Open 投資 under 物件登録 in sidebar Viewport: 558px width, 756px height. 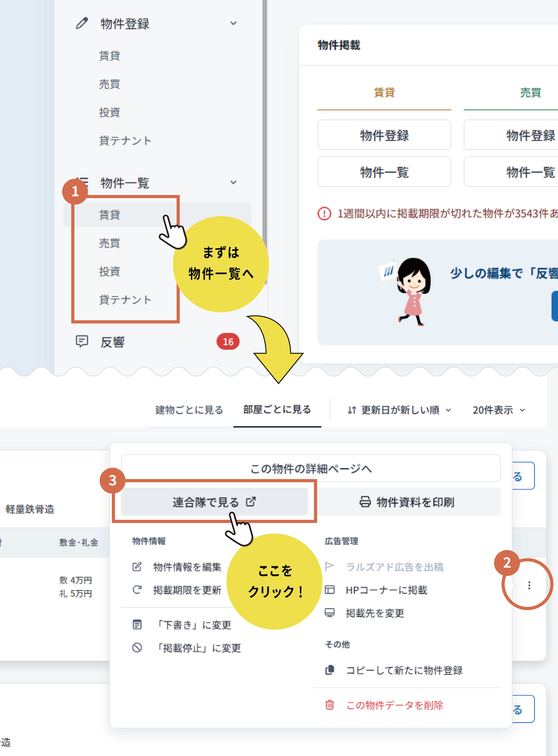109,112
